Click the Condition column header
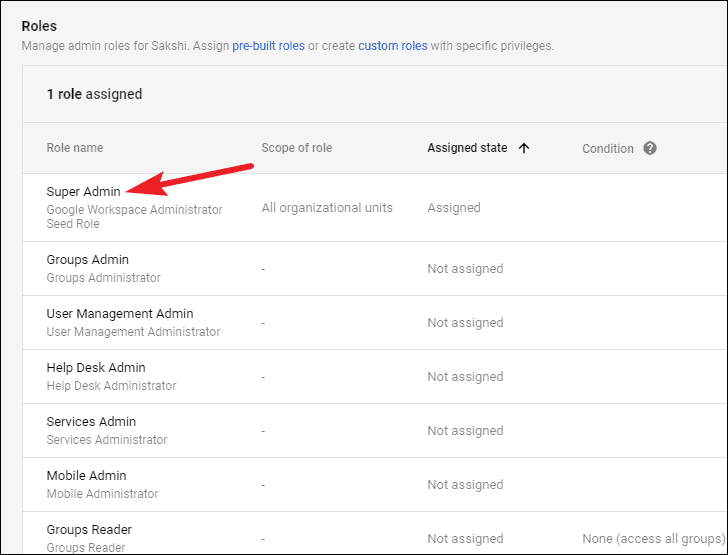 608,148
